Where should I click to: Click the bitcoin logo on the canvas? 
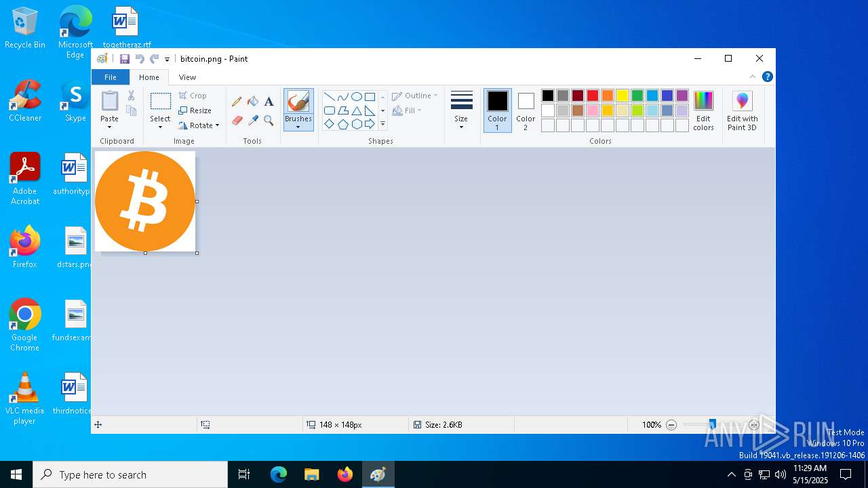[145, 201]
